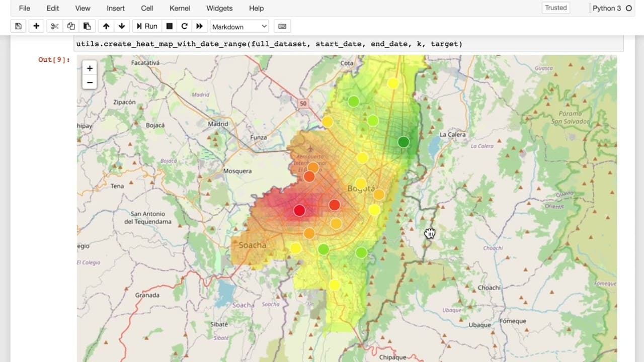Image resolution: width=644 pixels, height=362 pixels.
Task: Click the La Calera town label
Action: (x=453, y=134)
